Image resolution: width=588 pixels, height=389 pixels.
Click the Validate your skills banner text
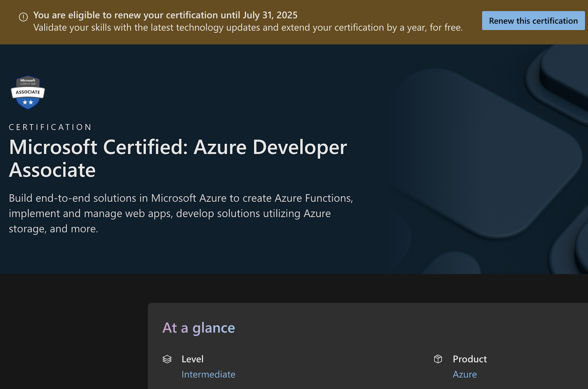(x=248, y=28)
